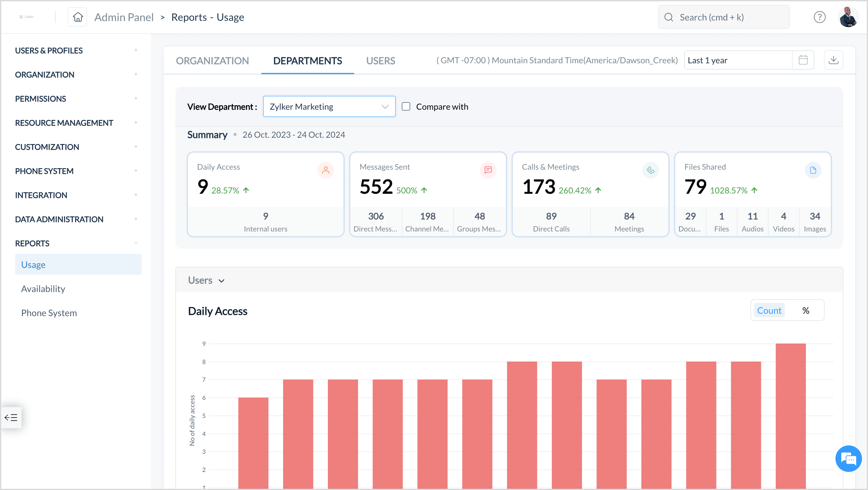Click the Files Shared increase arrow
Viewport: 868px width, 490px height.
pos(754,190)
